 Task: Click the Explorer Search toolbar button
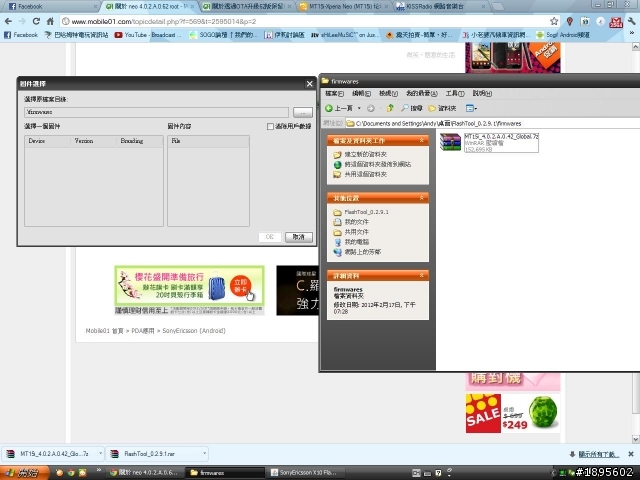point(411,108)
